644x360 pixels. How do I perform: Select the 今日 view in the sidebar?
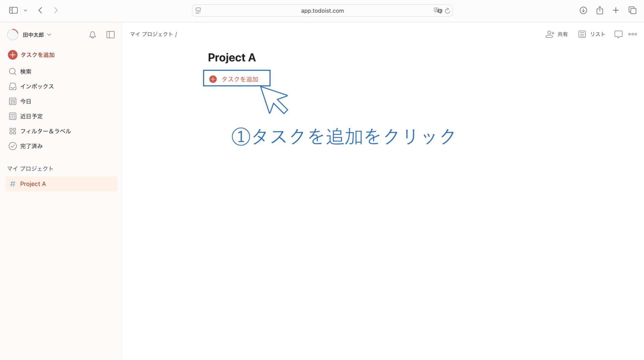[25, 101]
